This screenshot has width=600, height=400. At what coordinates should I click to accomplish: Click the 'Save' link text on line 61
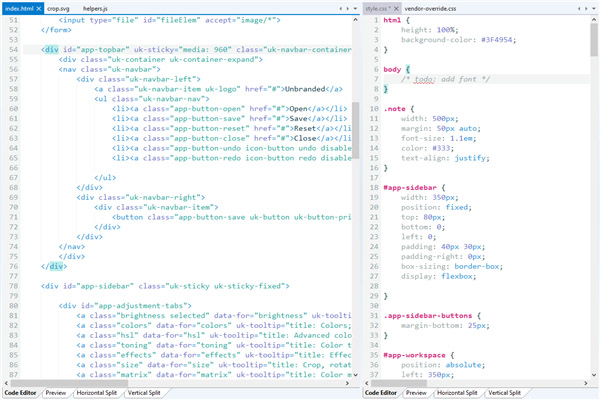pyautogui.click(x=298, y=119)
